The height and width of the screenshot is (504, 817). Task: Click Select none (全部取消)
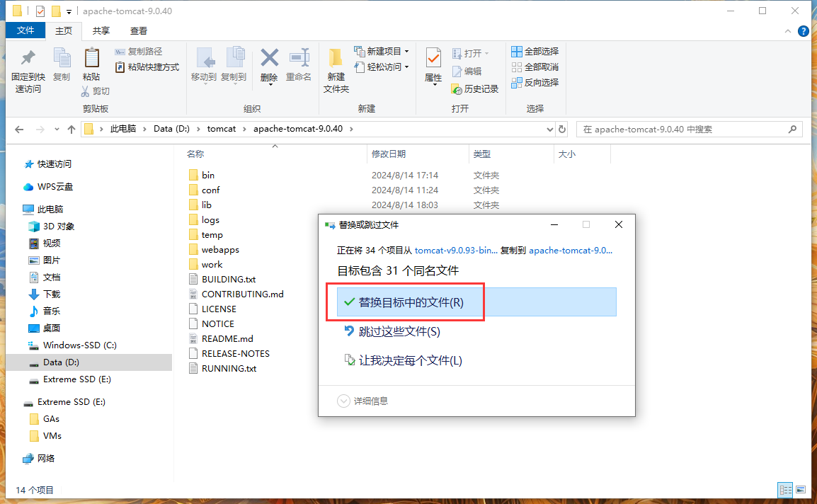[x=535, y=67]
